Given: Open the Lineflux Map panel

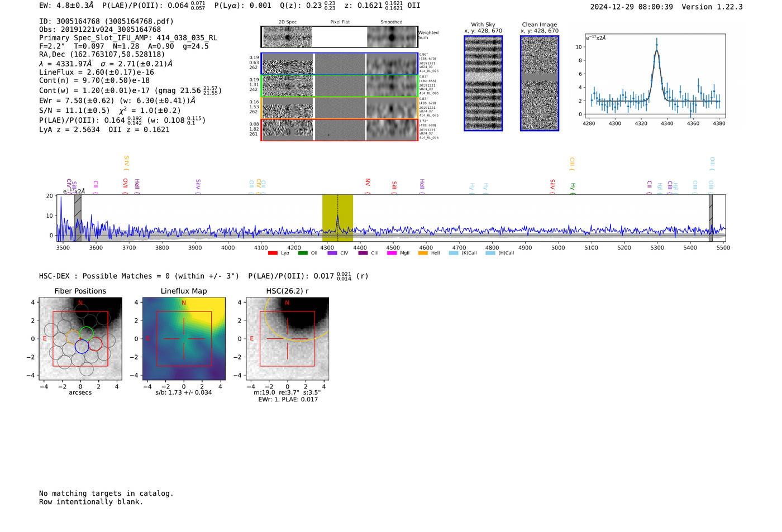Looking at the screenshot, I should (184, 339).
